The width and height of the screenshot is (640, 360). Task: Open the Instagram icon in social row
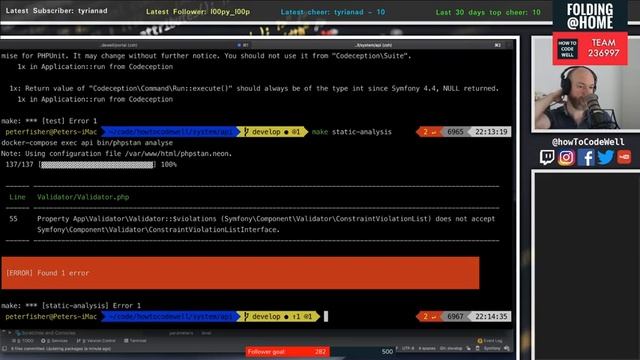(x=566, y=158)
